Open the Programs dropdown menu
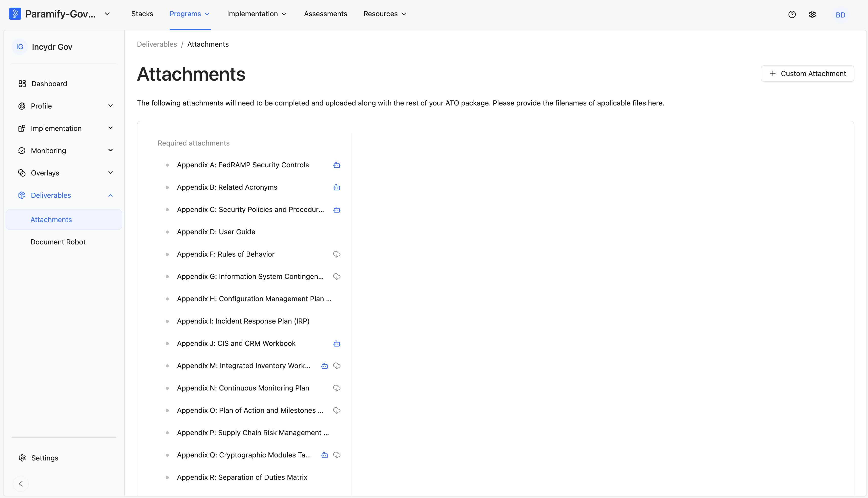The image size is (868, 498). click(190, 14)
